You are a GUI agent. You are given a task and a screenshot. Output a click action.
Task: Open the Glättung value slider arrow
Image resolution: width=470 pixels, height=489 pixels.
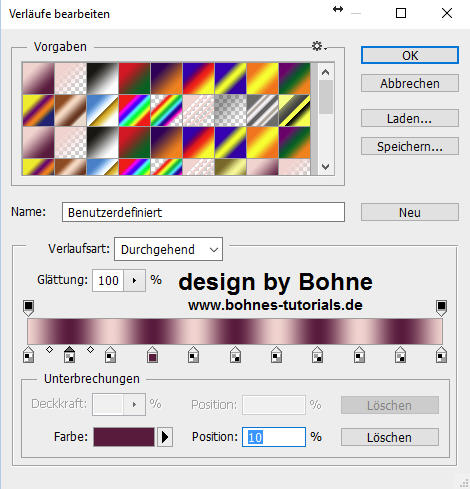[134, 281]
